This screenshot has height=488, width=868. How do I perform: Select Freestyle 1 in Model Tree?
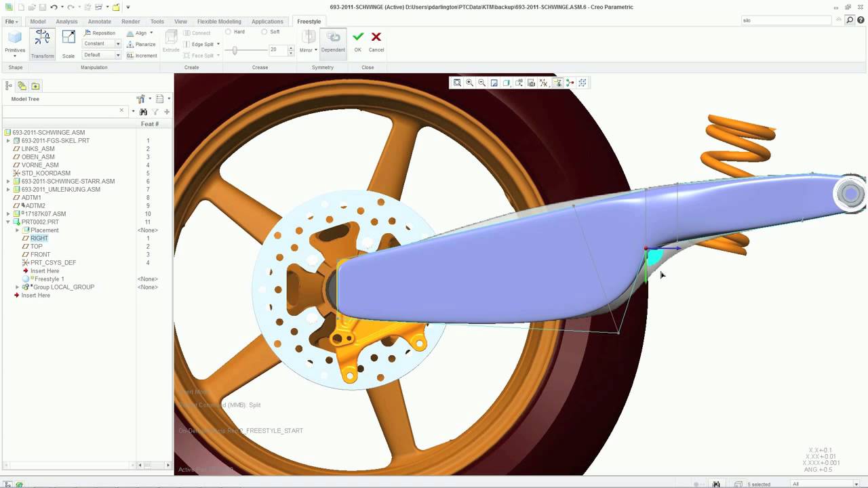point(50,279)
